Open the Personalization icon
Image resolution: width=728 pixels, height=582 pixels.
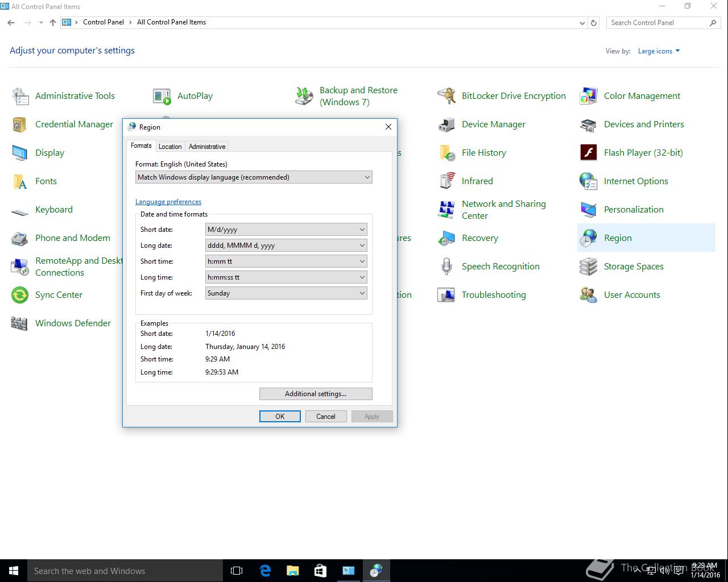[589, 210]
